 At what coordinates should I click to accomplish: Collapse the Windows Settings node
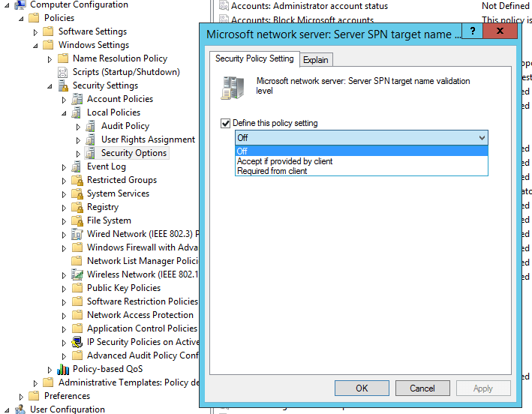pos(35,46)
